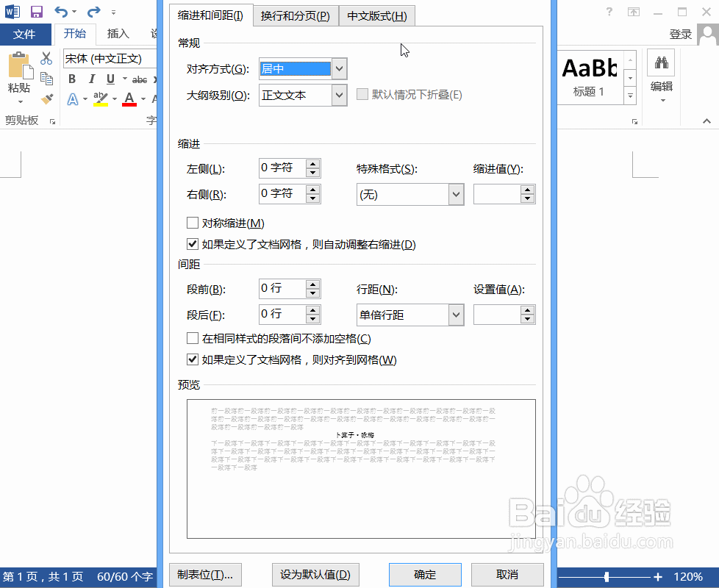Toggle bold formatting
The image size is (719, 588).
point(71,79)
